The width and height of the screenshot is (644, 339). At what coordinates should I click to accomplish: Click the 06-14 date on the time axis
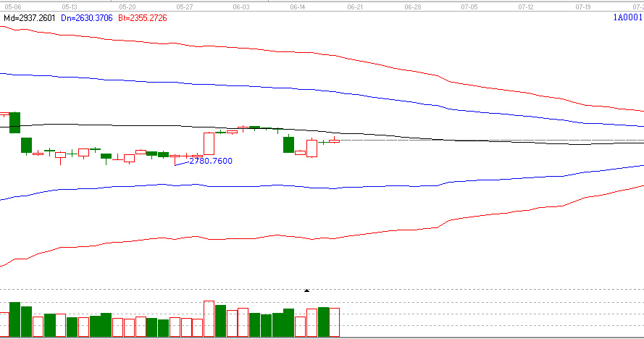(298, 5)
